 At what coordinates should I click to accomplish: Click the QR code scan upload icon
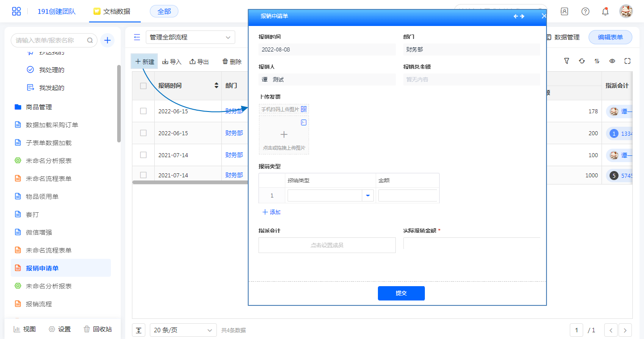pyautogui.click(x=304, y=109)
